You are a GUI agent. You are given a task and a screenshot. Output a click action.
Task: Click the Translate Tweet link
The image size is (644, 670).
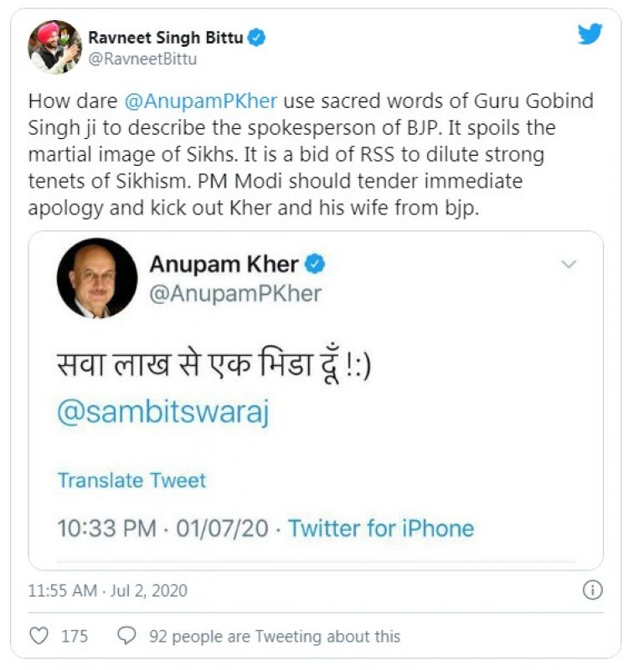[x=131, y=480]
